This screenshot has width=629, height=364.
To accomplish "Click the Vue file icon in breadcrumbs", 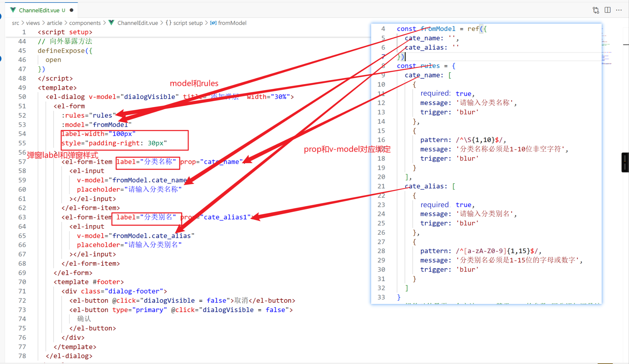I will click(x=111, y=23).
